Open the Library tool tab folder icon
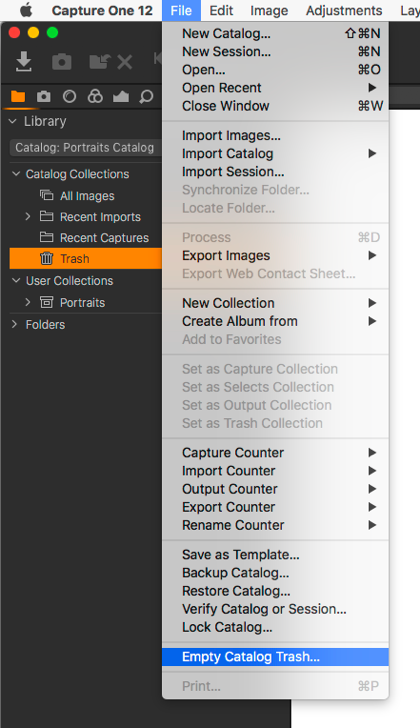 tap(18, 96)
